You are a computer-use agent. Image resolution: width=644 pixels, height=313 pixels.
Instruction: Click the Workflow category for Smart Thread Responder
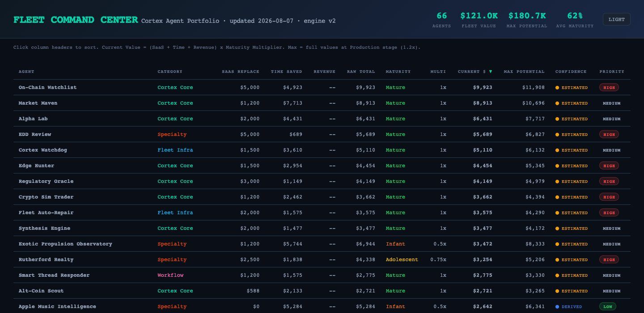(x=170, y=275)
